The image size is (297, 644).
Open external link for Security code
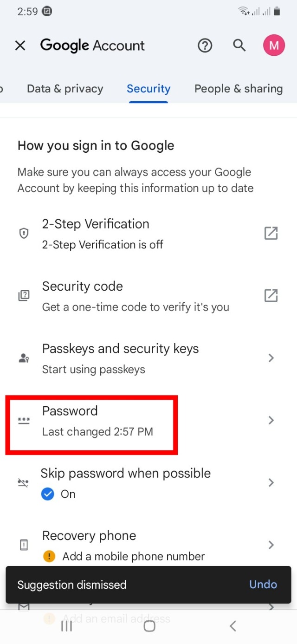click(271, 296)
